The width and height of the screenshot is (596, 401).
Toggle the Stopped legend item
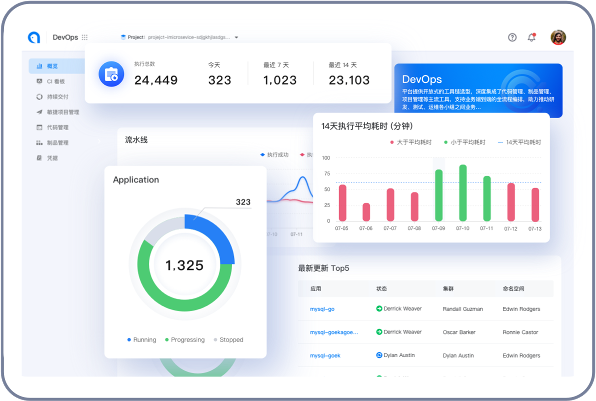click(228, 339)
